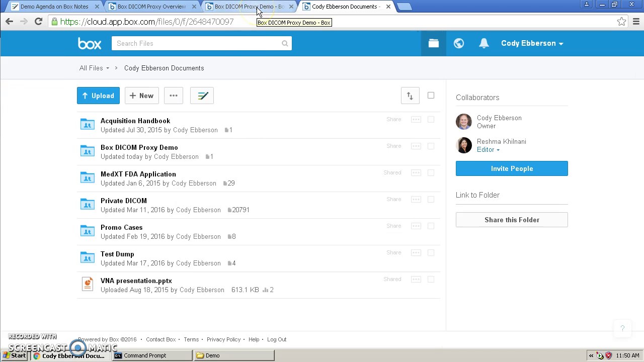The image size is (644, 362).
Task: Expand the All Files breadcrumb dropdown
Action: tap(94, 68)
